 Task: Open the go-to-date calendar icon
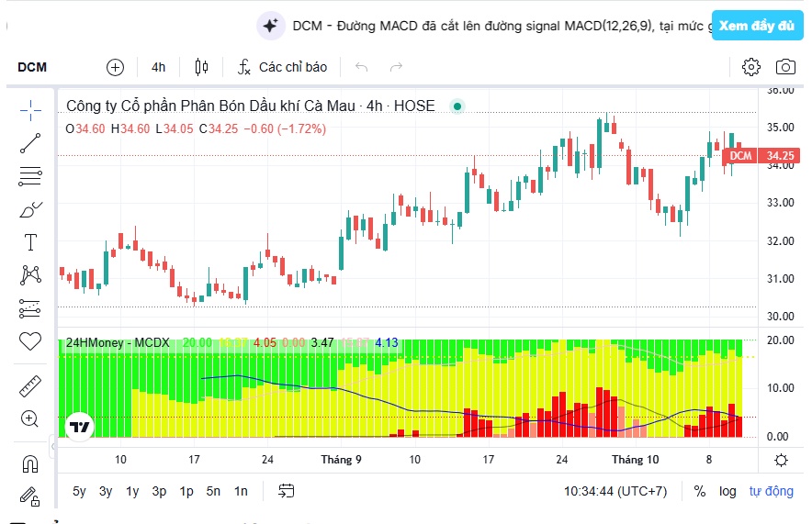[x=287, y=490]
